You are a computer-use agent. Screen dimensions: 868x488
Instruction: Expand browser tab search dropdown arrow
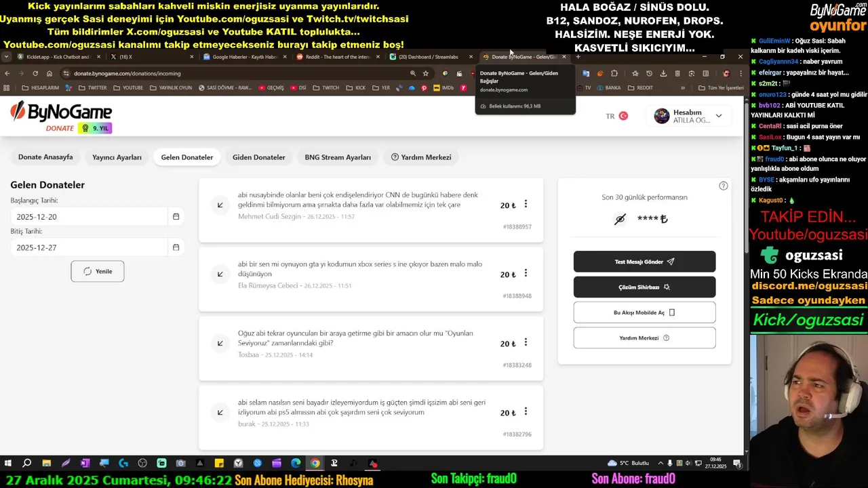(6, 57)
